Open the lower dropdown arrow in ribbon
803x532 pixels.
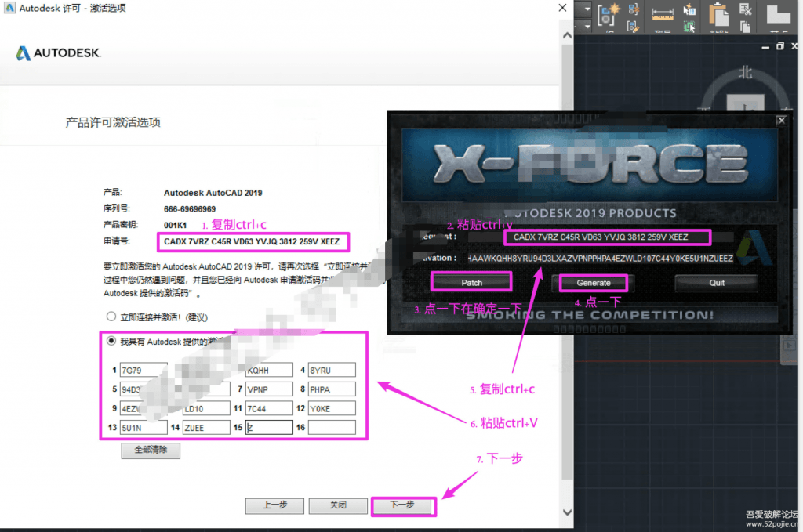click(587, 27)
